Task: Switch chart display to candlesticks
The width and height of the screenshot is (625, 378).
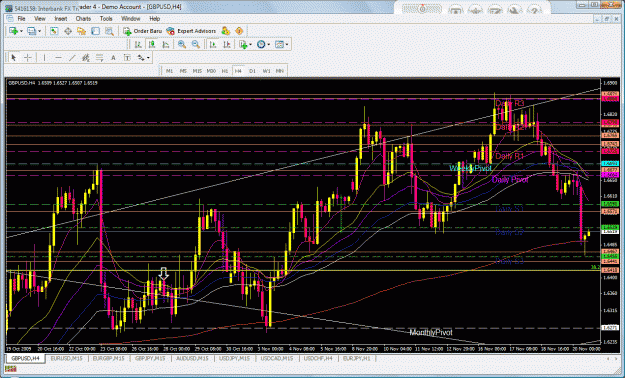Action: point(152,45)
